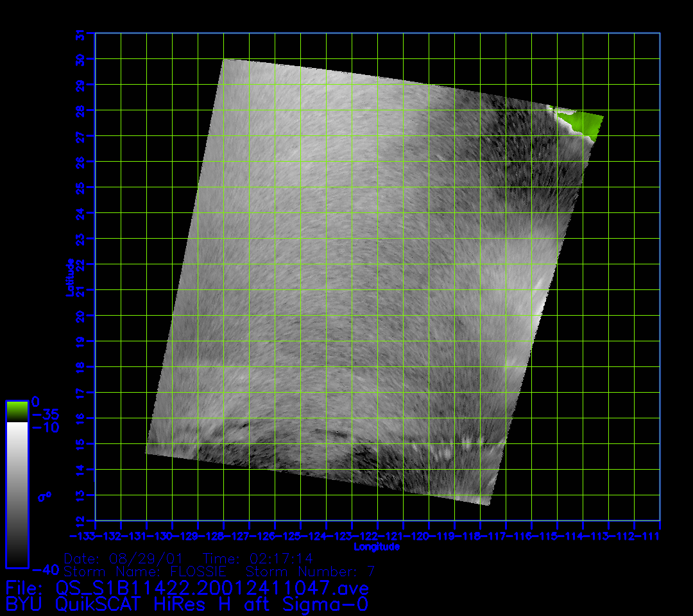Screen dimensions: 693x616
Task: Click the -122 longitude tick label
Action: (364, 535)
